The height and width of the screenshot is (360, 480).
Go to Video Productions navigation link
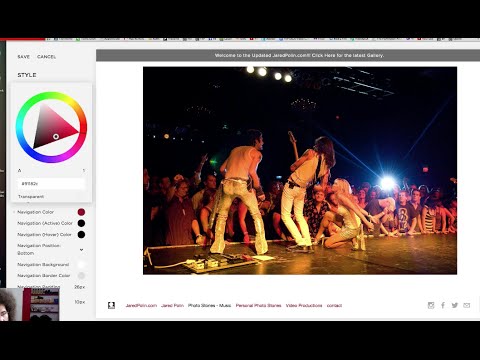tap(304, 305)
